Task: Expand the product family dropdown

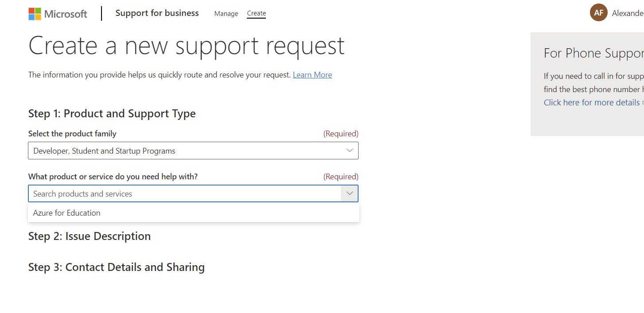Action: 193,151
